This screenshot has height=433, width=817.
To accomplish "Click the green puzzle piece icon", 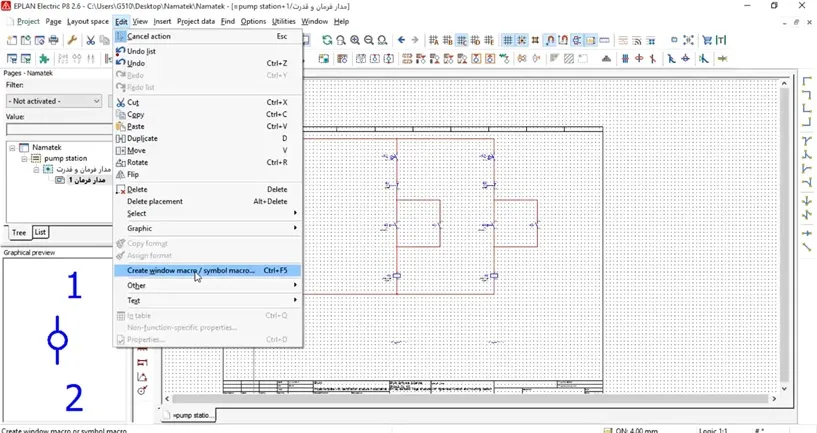I will click(x=44, y=59).
